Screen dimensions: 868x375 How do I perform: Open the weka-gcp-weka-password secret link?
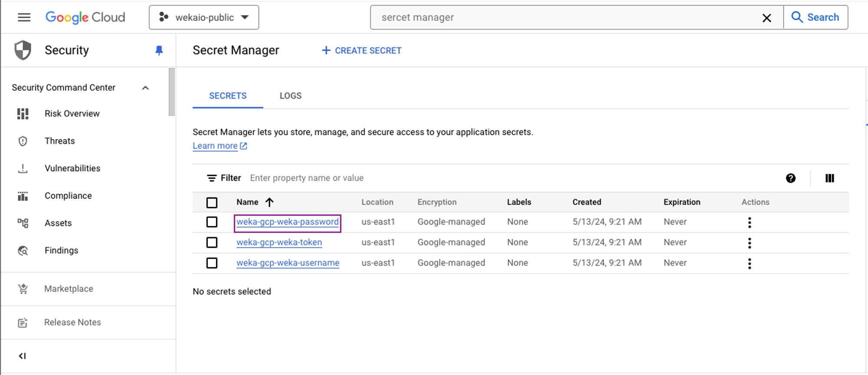[287, 222]
